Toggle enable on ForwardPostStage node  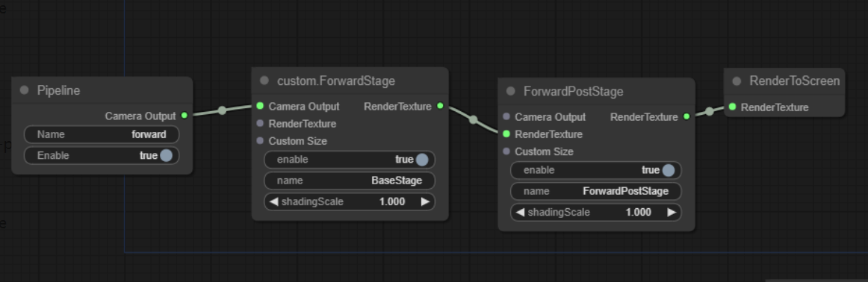668,170
